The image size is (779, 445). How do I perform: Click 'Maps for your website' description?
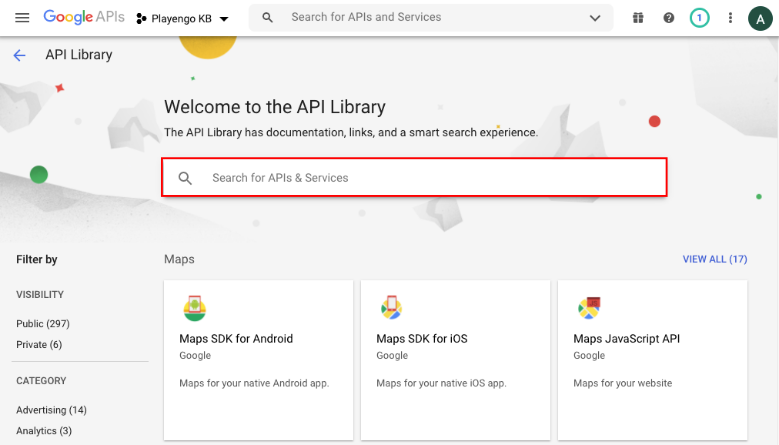pos(623,383)
